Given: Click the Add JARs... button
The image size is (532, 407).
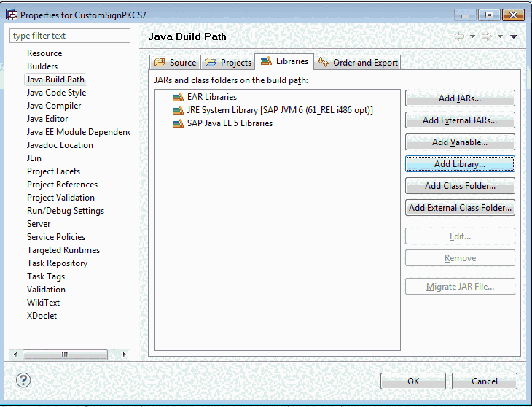Looking at the screenshot, I should click(x=460, y=98).
